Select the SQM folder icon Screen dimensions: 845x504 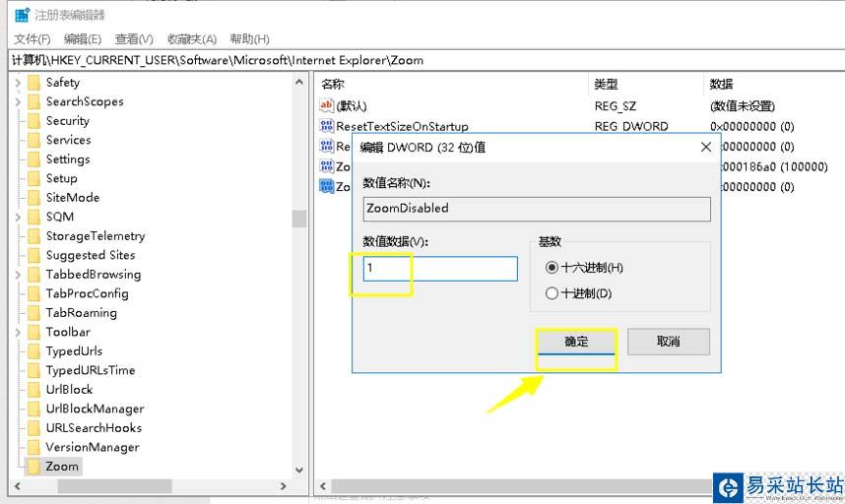point(33,217)
